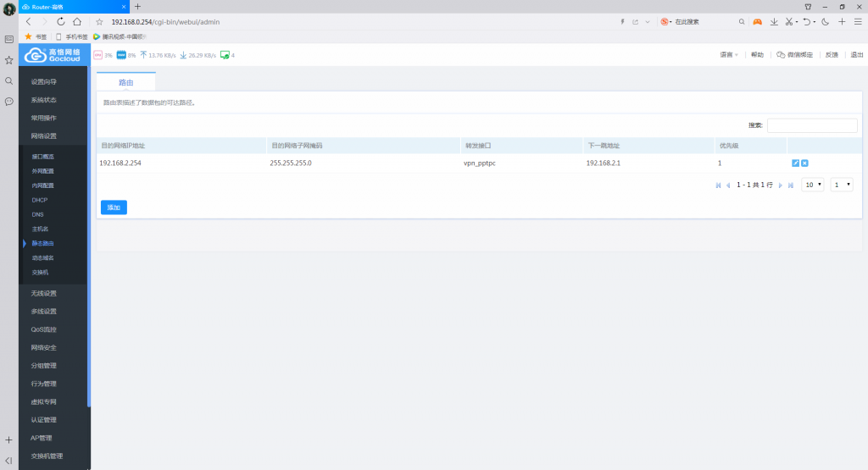The image size is (868, 470).
Task: Click the 添加 add button
Action: [114, 207]
